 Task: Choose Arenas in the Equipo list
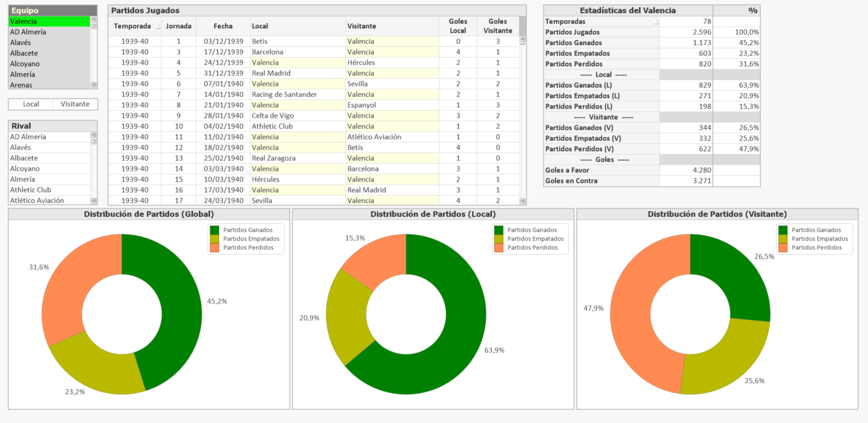coord(49,85)
